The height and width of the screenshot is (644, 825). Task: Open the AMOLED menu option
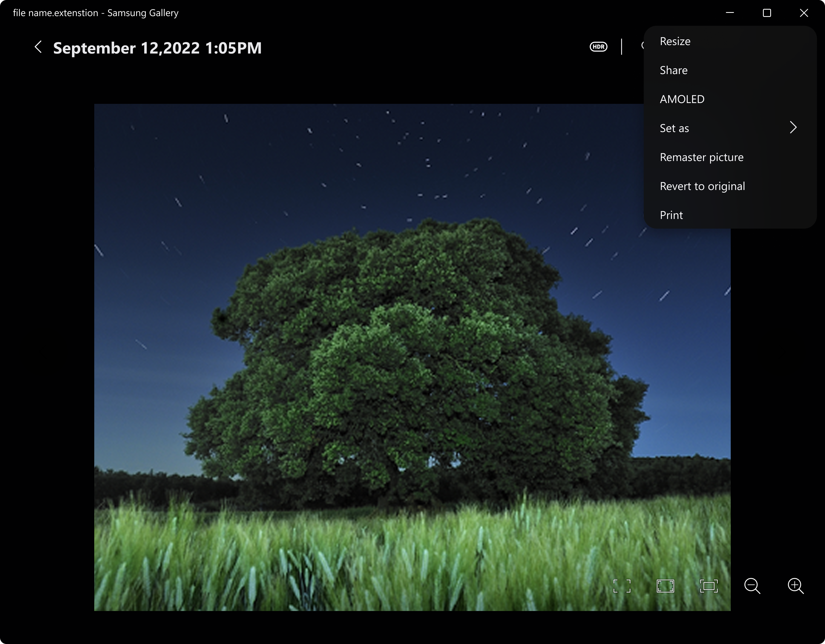pos(682,99)
